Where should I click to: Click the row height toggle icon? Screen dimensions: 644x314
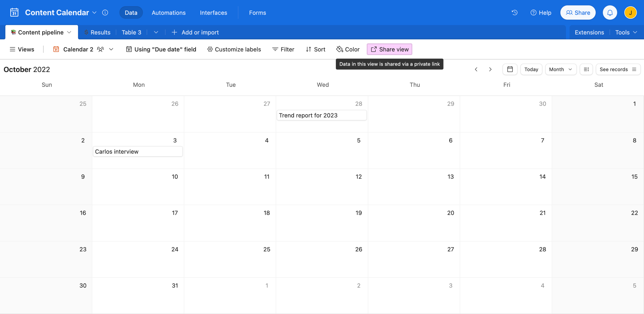tap(586, 69)
